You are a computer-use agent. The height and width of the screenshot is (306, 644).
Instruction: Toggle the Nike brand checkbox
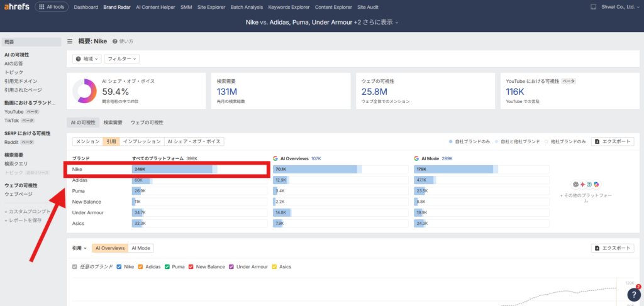[x=119, y=266]
